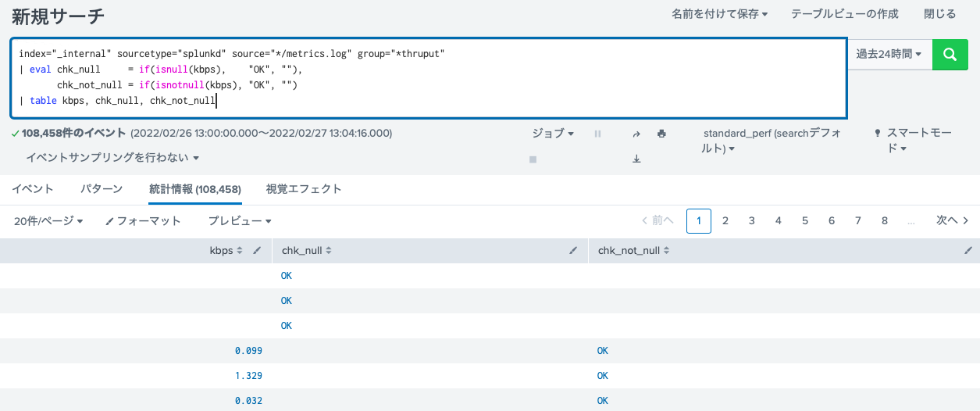Image resolution: width=980 pixels, height=411 pixels.
Task: Click OK in chk_not_null row of 0.099
Action: 603,351
